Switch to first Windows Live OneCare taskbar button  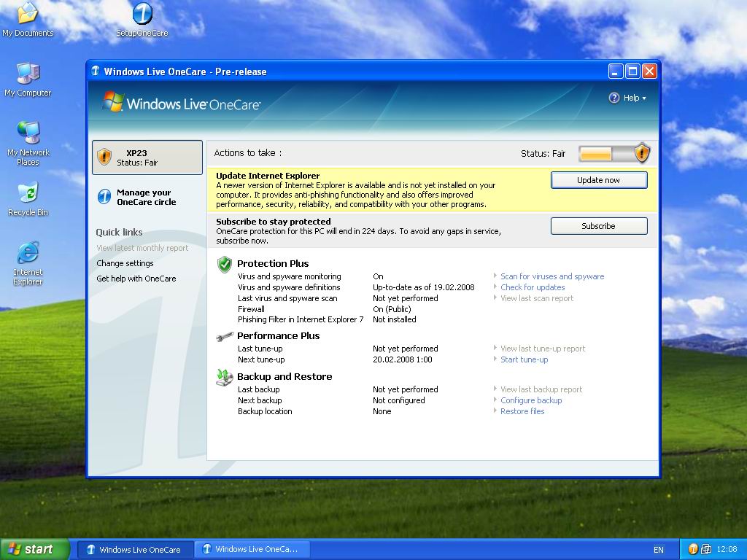(135, 549)
